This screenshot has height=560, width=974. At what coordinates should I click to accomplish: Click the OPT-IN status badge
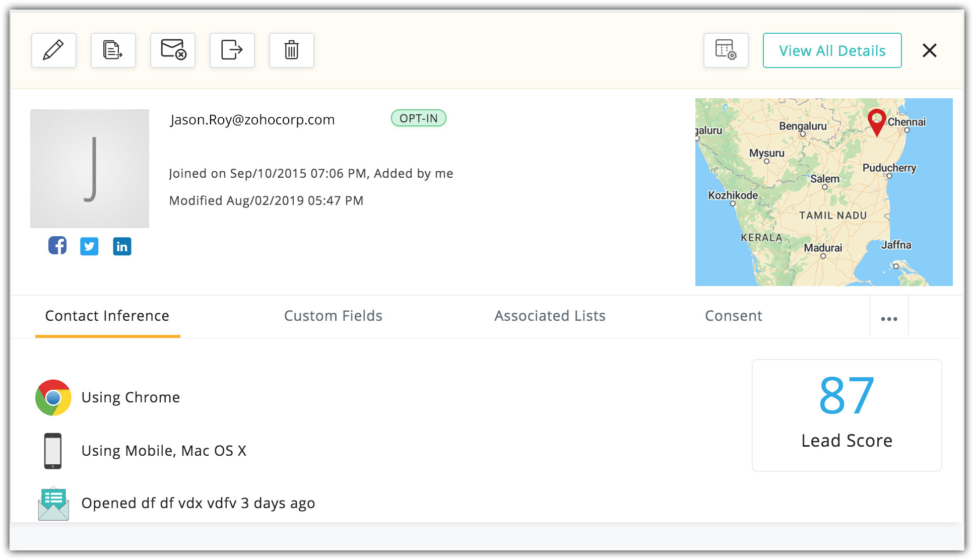pos(418,118)
